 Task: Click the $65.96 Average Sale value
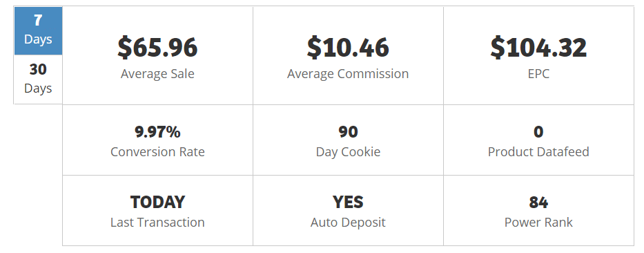(157, 47)
